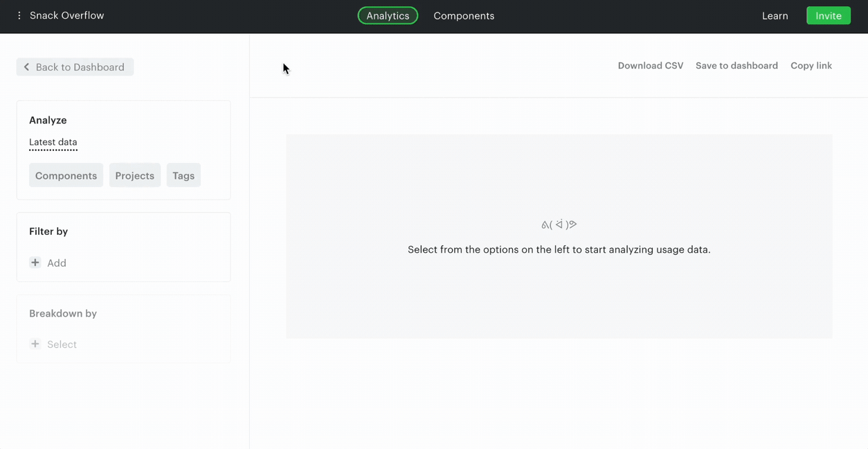Screen dimensions: 868x449
Task: Open the Breakdown by Select picker
Action: click(x=62, y=344)
